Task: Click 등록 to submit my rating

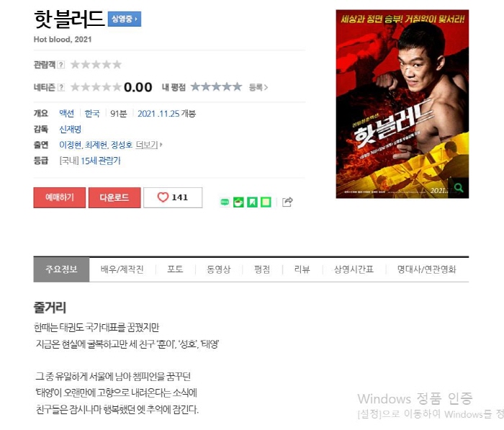Action: pyautogui.click(x=258, y=87)
